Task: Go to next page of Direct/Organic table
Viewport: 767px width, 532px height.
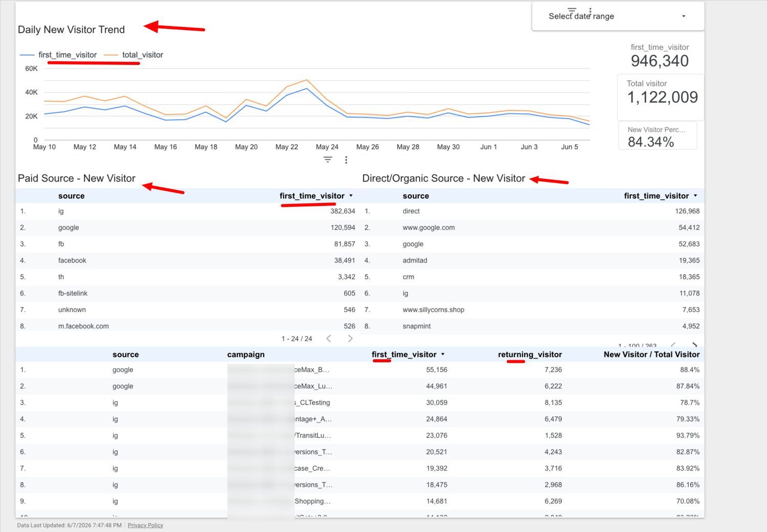Action: [694, 345]
